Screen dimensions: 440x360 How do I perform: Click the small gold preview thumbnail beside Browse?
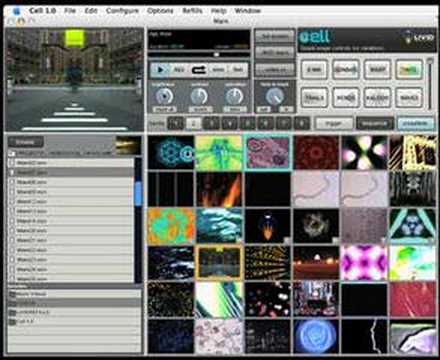[x=128, y=145]
